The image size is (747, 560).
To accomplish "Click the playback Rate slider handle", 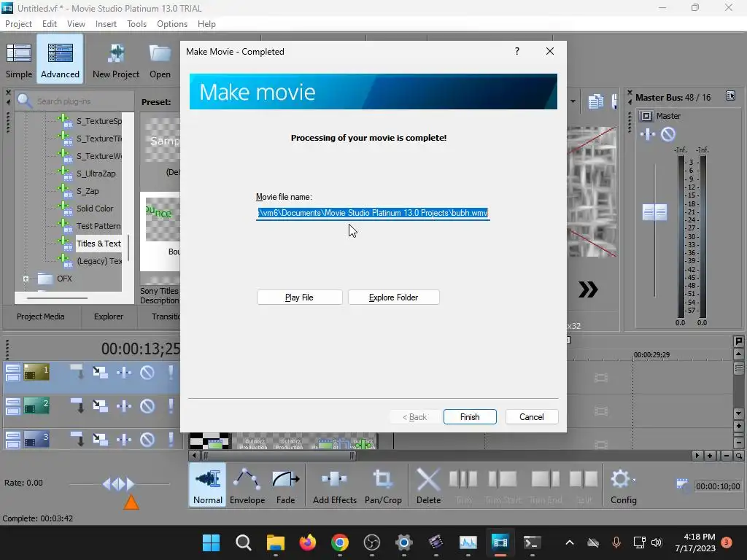I will click(x=119, y=484).
